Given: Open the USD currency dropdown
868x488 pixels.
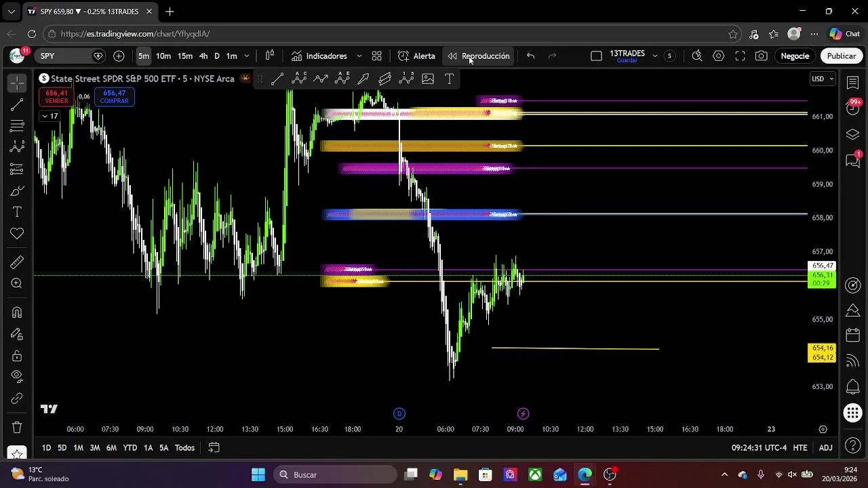Looking at the screenshot, I should coord(823,79).
